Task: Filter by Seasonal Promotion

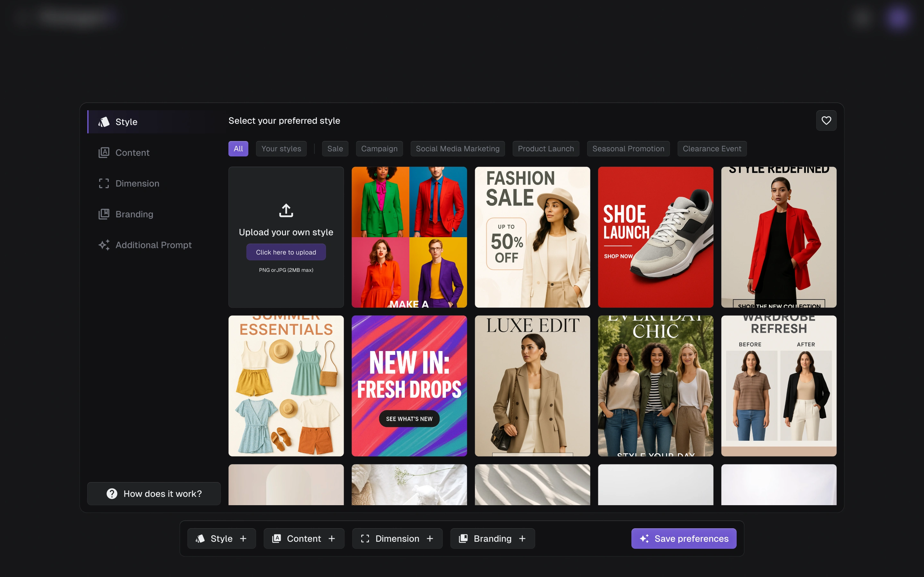Action: click(x=628, y=149)
